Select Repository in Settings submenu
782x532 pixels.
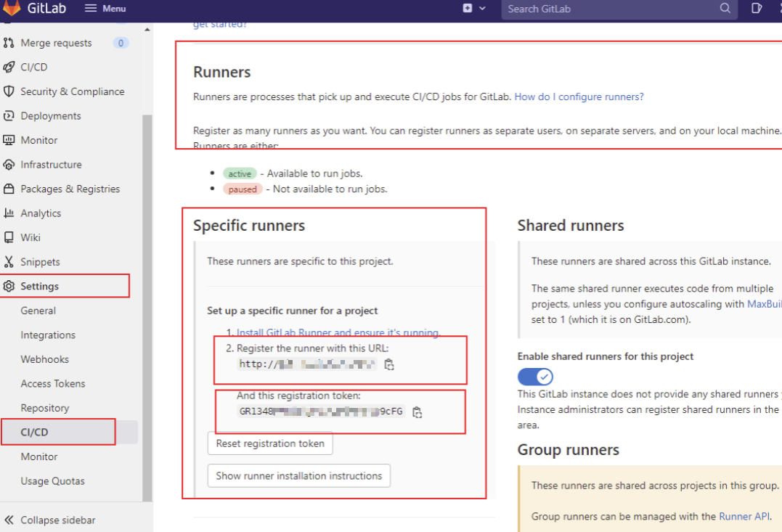tap(45, 408)
